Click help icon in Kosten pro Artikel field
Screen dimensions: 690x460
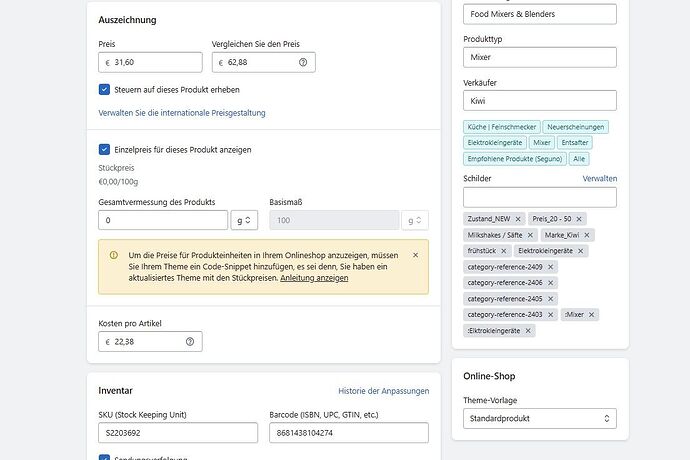pyautogui.click(x=190, y=342)
